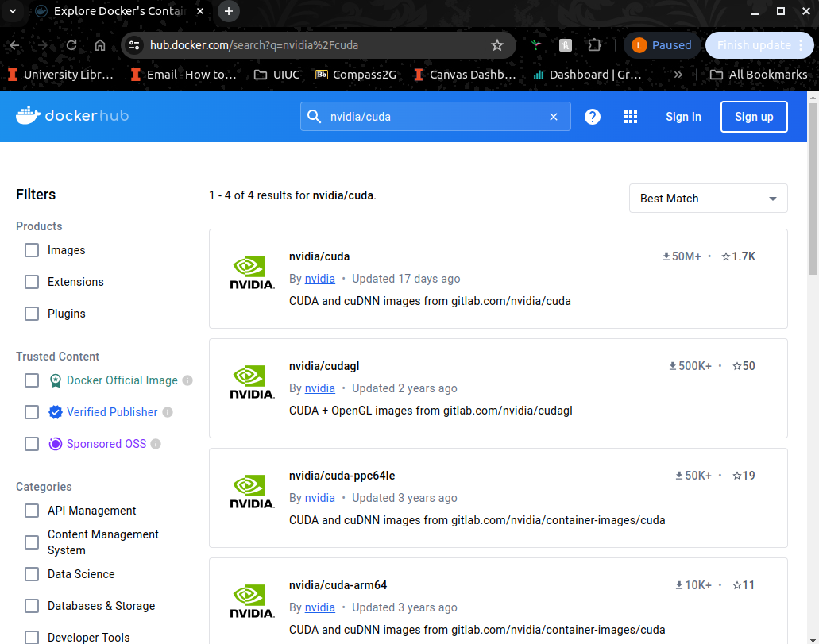Go to the browser home page
The image size is (819, 644).
point(100,45)
